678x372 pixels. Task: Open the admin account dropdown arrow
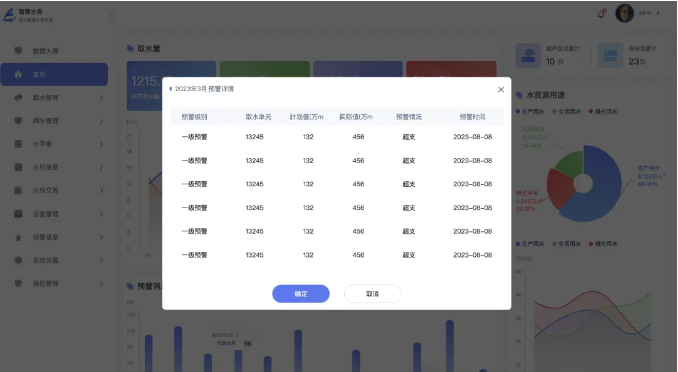coord(658,13)
